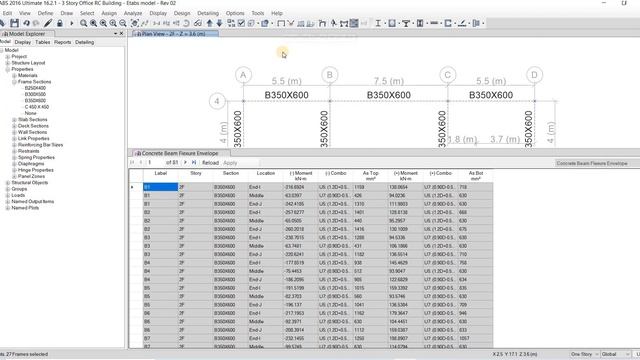Select the Concrete Beam Flexure Envelope tab
Viewport: 640px width, 360px height.
click(180, 153)
